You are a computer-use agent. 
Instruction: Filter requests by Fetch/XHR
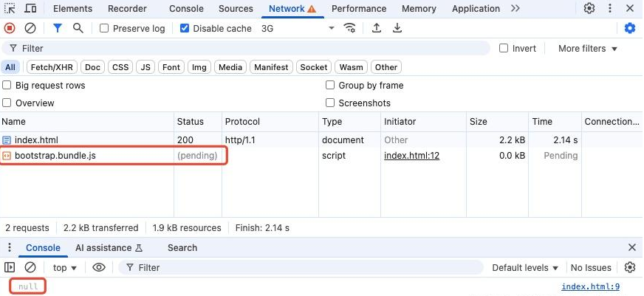point(51,67)
